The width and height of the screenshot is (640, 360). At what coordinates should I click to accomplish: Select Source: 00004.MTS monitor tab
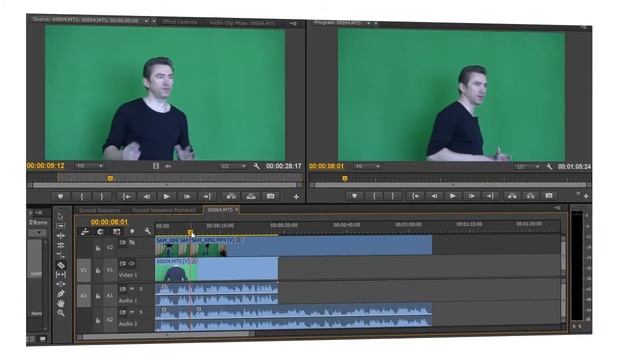[85, 20]
